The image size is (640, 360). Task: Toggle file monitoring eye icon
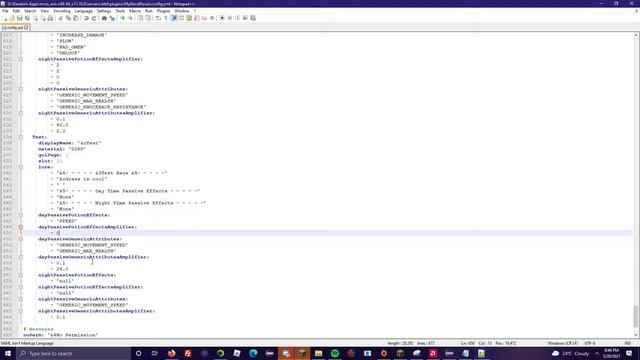pos(212,18)
